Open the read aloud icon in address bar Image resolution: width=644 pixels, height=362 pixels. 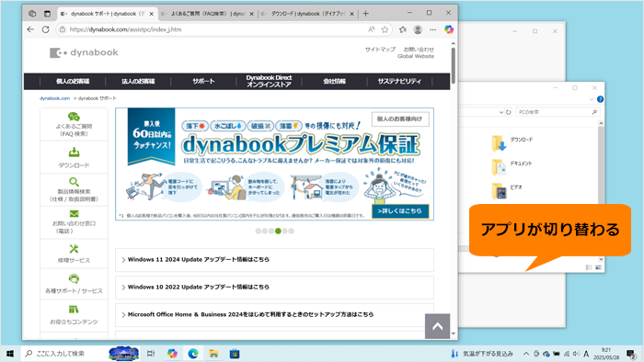pos(372,29)
